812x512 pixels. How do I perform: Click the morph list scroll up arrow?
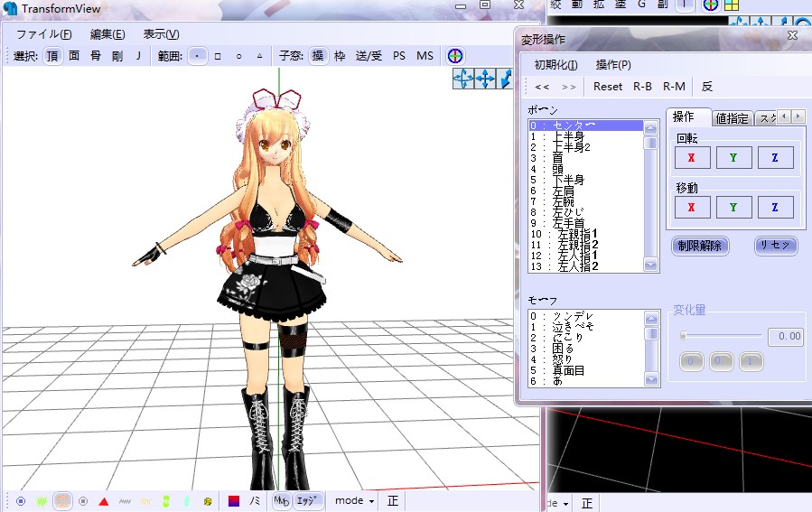click(651, 318)
